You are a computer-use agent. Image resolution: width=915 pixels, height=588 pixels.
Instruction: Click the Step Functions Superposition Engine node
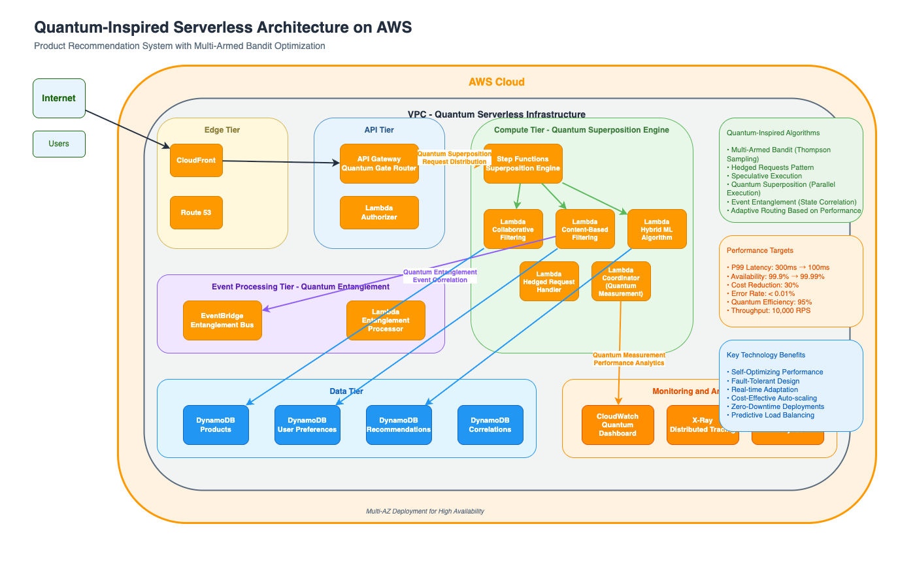pos(523,163)
